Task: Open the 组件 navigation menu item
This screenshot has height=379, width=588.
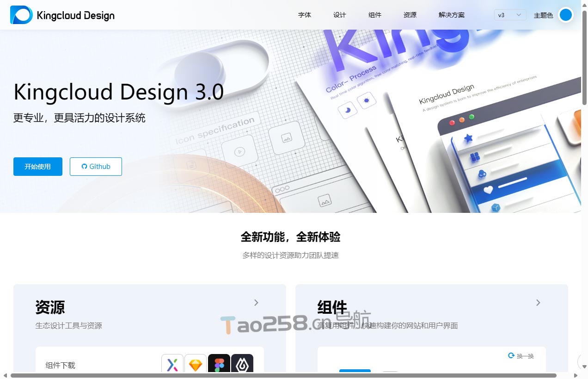Action: tap(375, 15)
